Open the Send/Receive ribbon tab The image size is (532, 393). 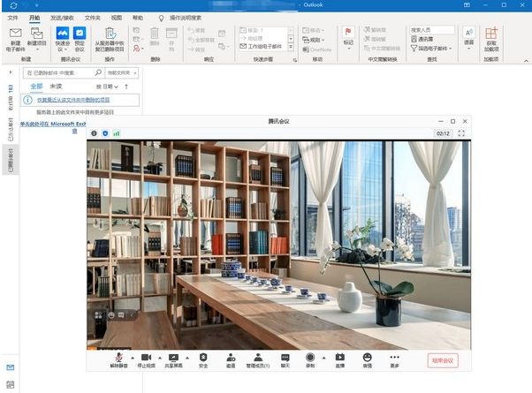pyautogui.click(x=63, y=17)
